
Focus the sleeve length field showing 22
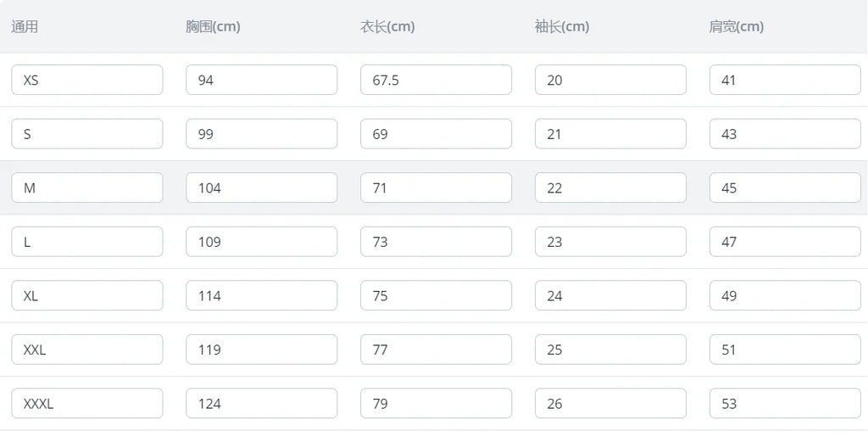coord(610,187)
